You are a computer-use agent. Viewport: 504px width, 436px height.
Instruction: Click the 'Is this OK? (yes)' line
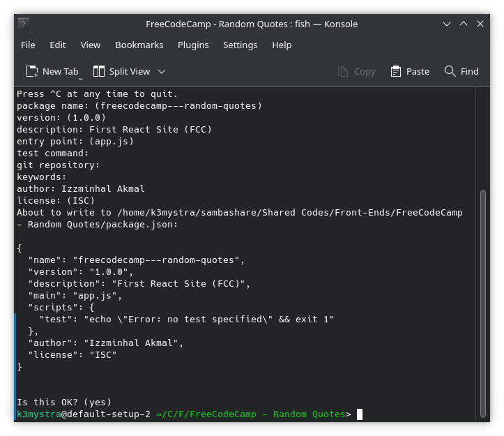[64, 403]
